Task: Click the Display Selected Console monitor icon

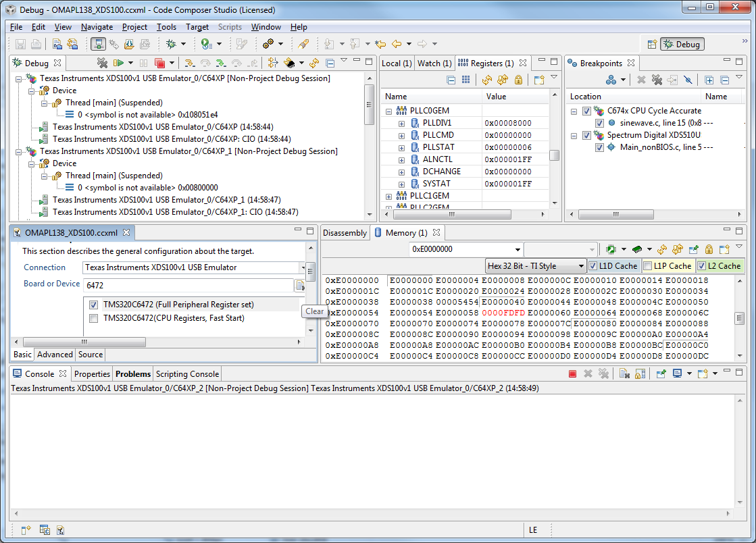Action: click(677, 374)
